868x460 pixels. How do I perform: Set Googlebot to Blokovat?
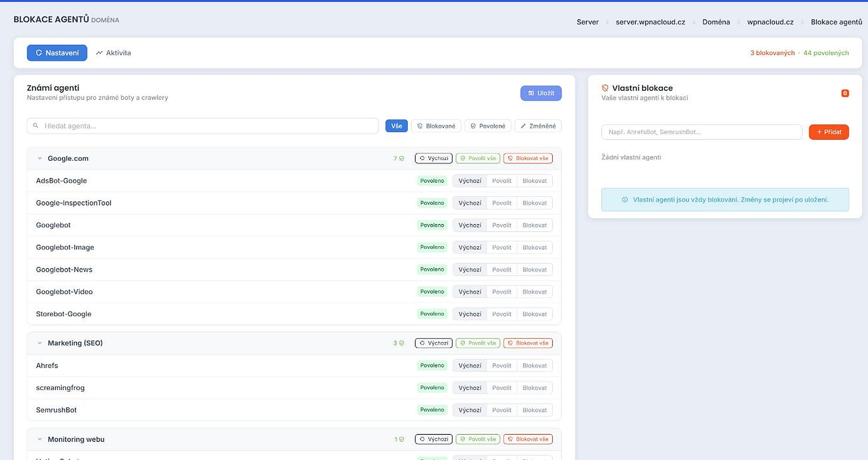[x=535, y=225]
